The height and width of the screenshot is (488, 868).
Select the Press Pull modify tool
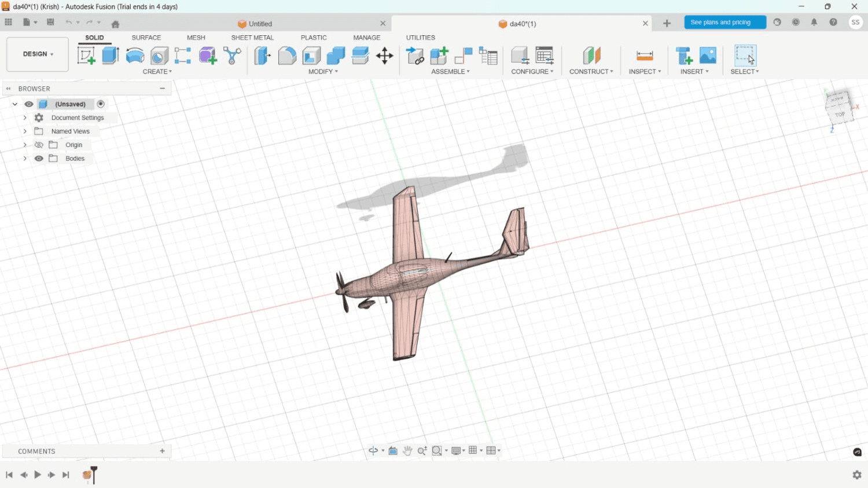click(262, 55)
